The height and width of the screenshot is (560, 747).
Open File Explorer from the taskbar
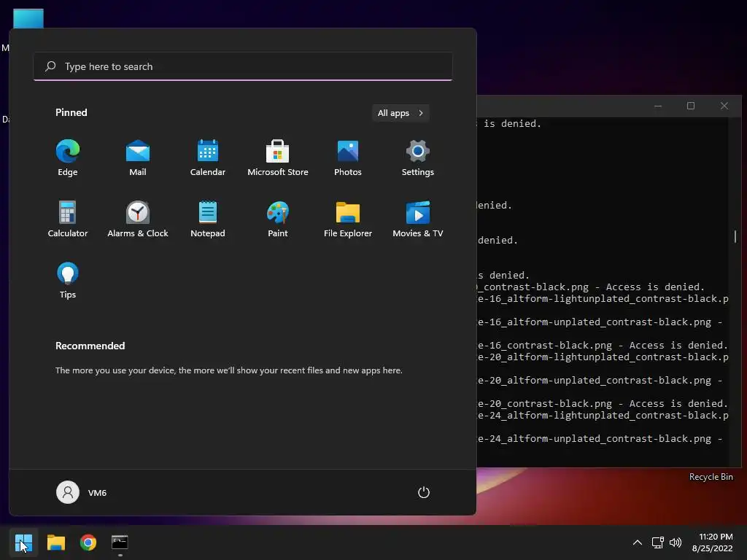click(x=55, y=542)
